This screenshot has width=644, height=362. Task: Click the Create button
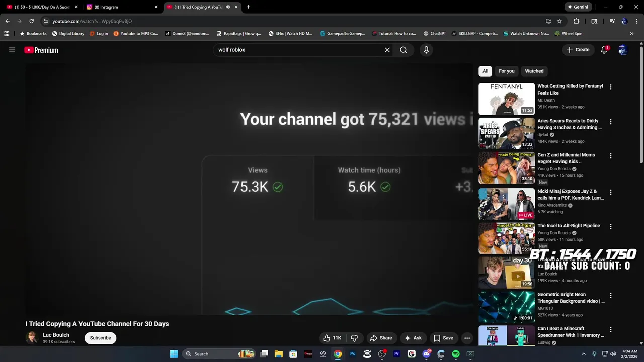click(578, 50)
